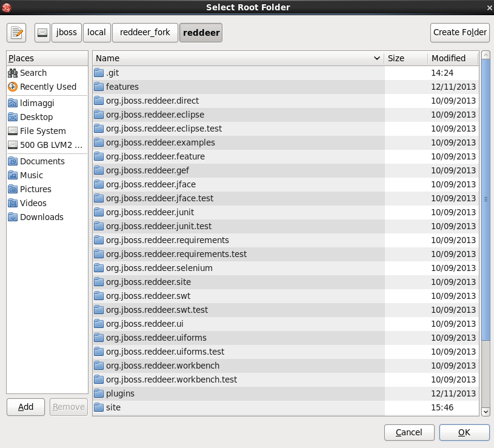This screenshot has height=448, width=494.
Task: Click the jboss path segment
Action: coord(67,33)
